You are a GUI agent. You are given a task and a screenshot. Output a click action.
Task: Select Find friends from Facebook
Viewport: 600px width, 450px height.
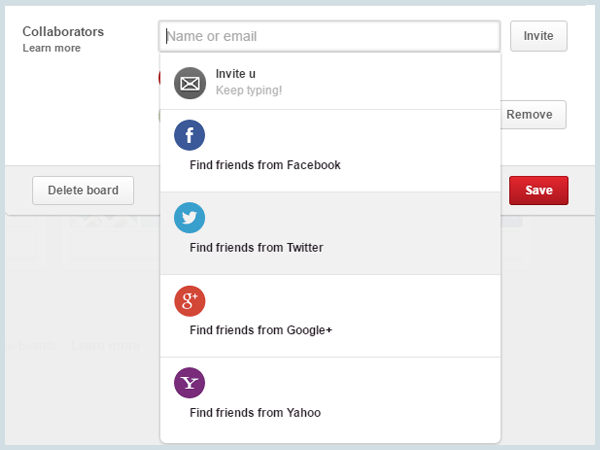tap(330, 151)
